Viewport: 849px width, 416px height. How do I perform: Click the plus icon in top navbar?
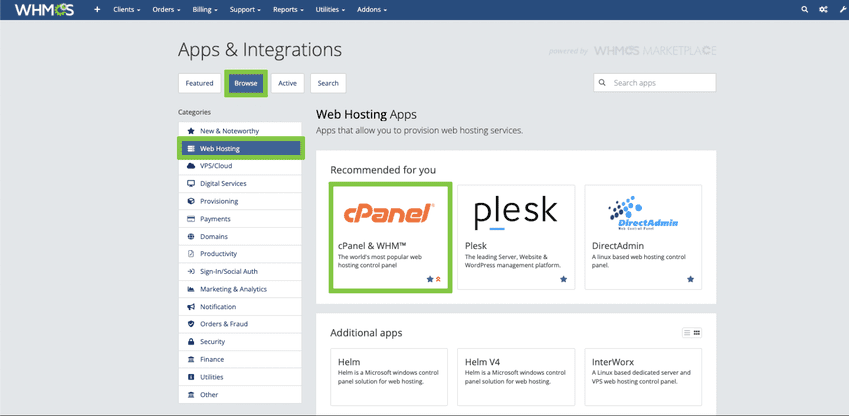pos(97,10)
